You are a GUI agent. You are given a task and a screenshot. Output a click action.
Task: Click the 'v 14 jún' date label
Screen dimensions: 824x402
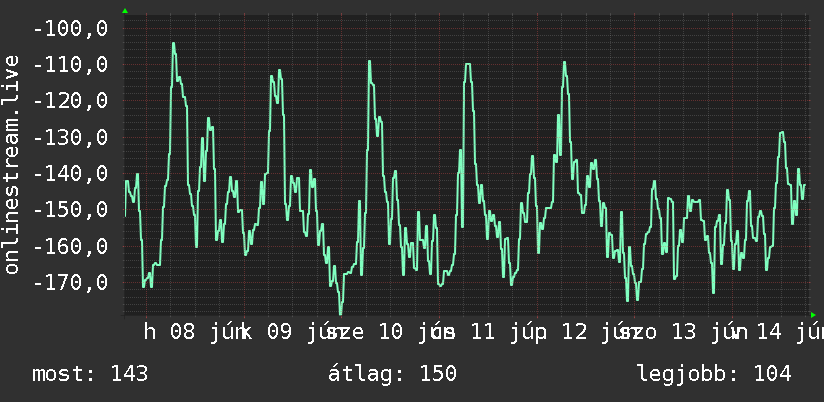tap(778, 332)
